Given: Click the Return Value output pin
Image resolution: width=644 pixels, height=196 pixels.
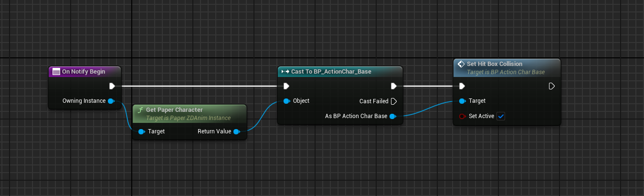Looking at the screenshot, I should point(236,131).
